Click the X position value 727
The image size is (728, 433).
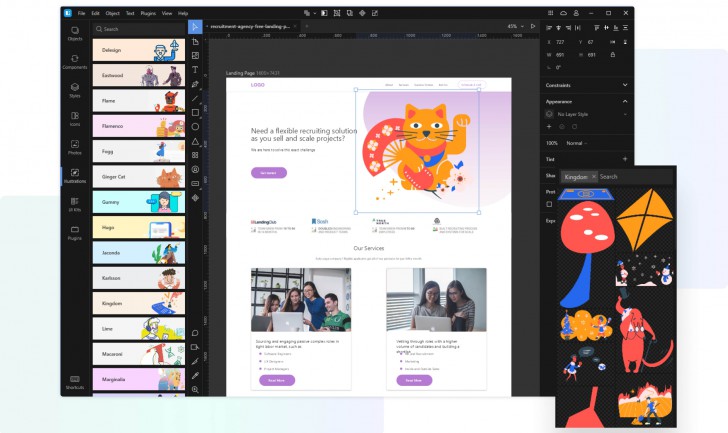(560, 42)
